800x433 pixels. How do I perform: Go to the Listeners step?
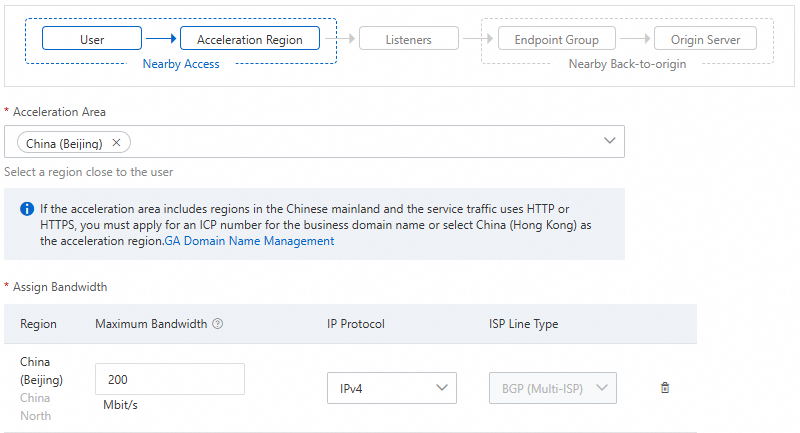pyautogui.click(x=408, y=39)
